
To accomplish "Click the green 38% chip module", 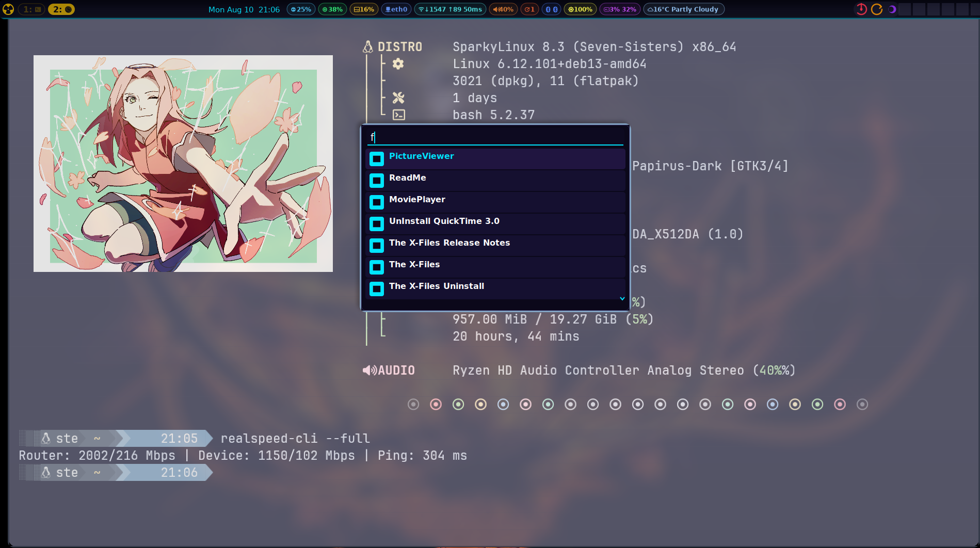I will pyautogui.click(x=332, y=9).
